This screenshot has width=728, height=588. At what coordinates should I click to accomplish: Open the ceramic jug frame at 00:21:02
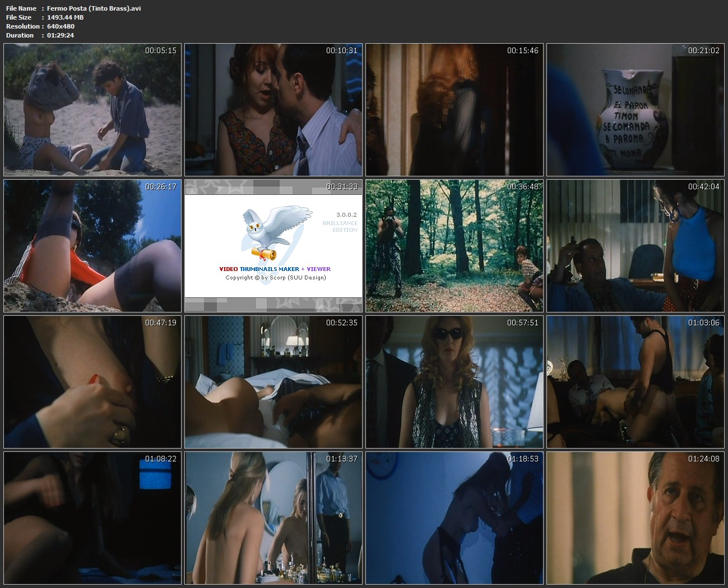pos(636,110)
